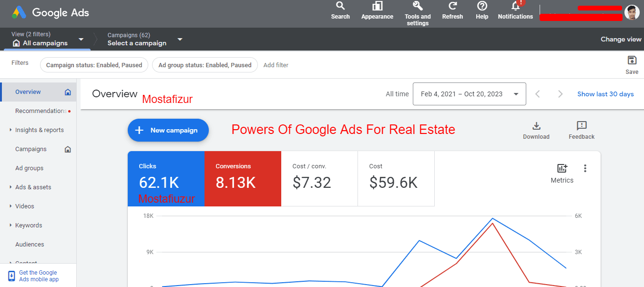
Task: Open the Metrics chart selector
Action: (x=562, y=169)
